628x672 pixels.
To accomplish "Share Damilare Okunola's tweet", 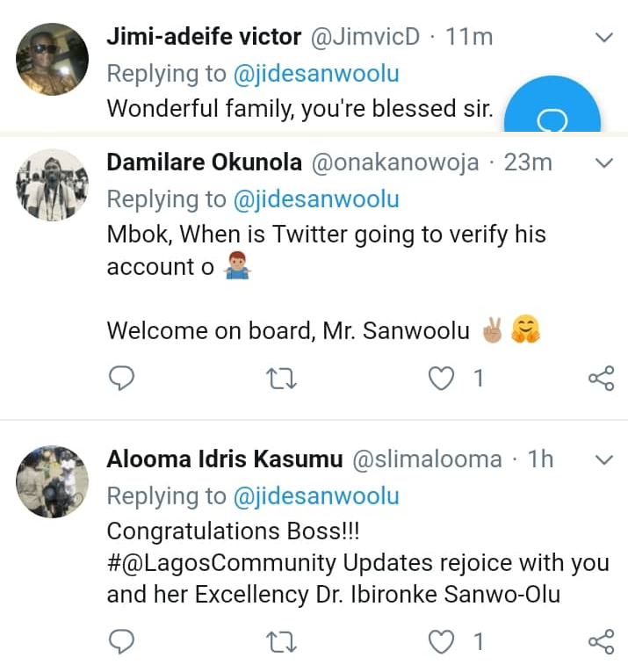I will point(601,379).
